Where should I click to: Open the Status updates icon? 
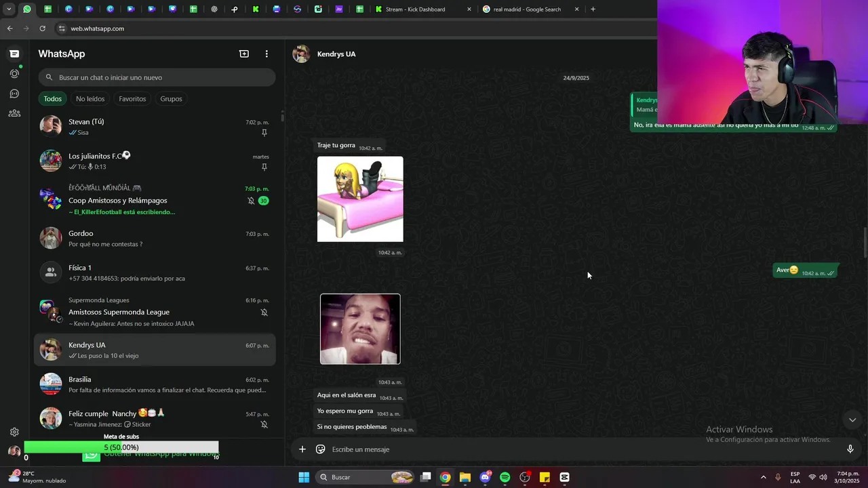[14, 73]
